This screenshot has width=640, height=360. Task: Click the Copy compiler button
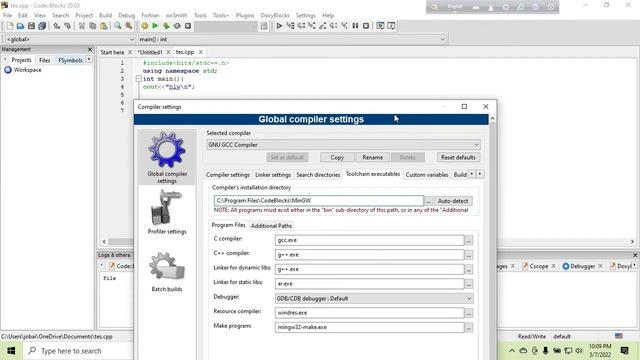[337, 157]
